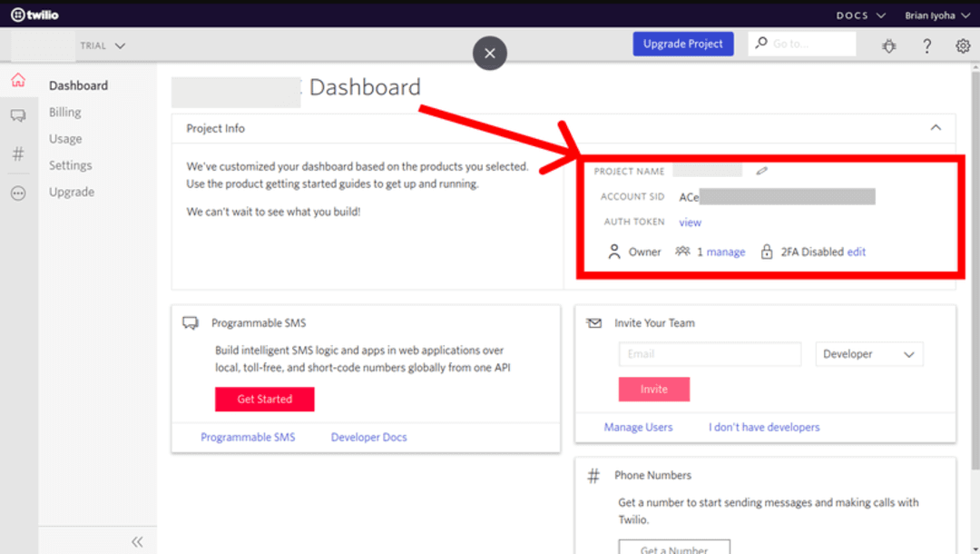
Task: Open the ellipsis icon in the sidebar
Action: (x=18, y=192)
